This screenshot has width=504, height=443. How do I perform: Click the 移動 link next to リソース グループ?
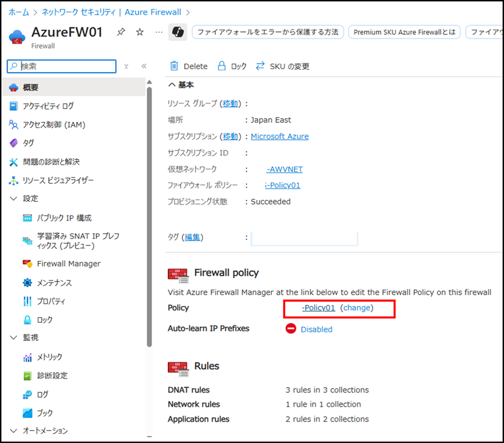point(230,104)
